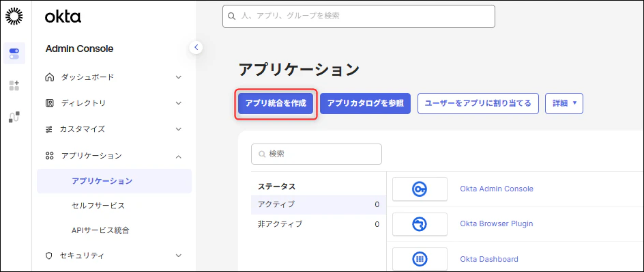The image size is (644, 272).
Task: Click the アプリケーション page title
Action: tap(299, 70)
